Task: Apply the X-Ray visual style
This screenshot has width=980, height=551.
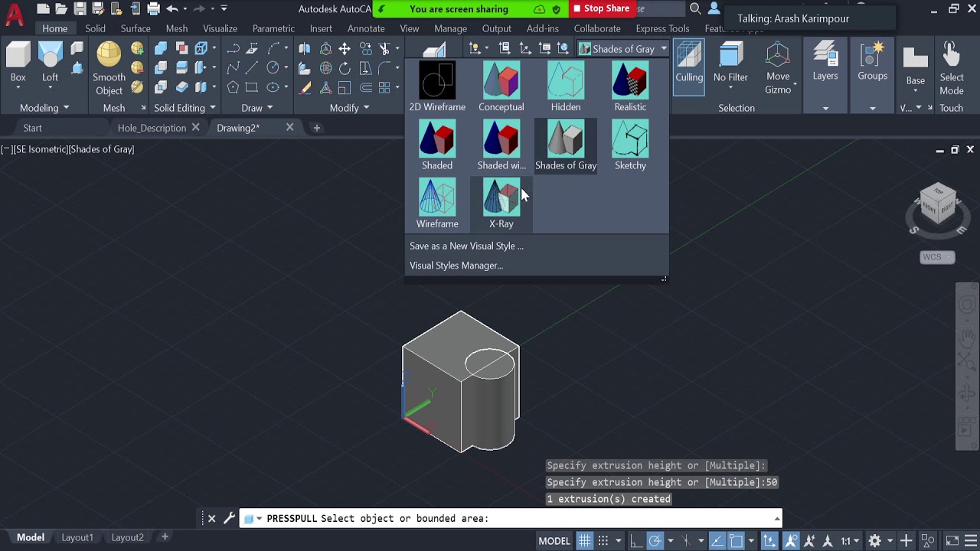Action: 501,204
